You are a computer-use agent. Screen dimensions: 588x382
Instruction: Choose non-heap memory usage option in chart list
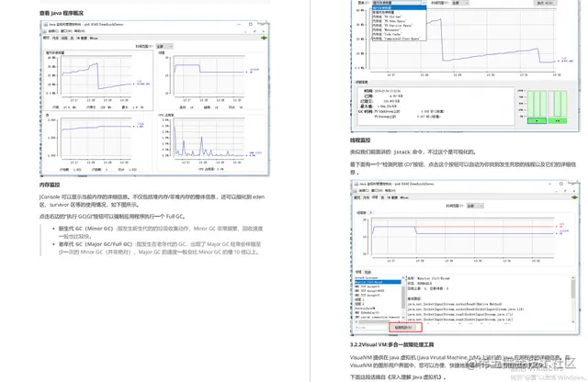(x=399, y=12)
